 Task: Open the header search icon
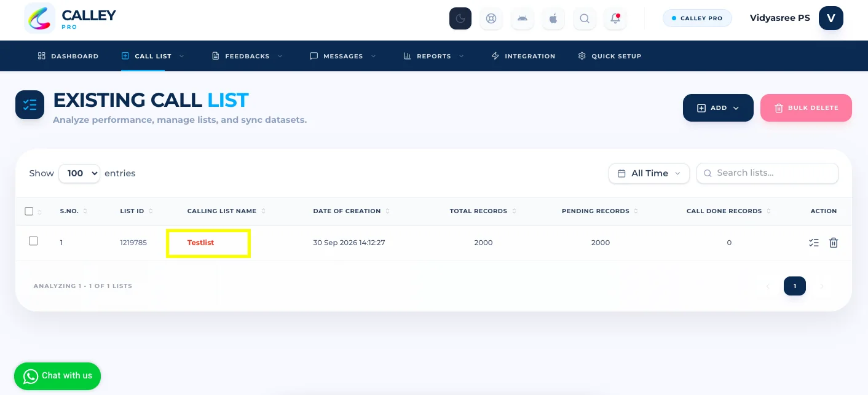(x=585, y=18)
